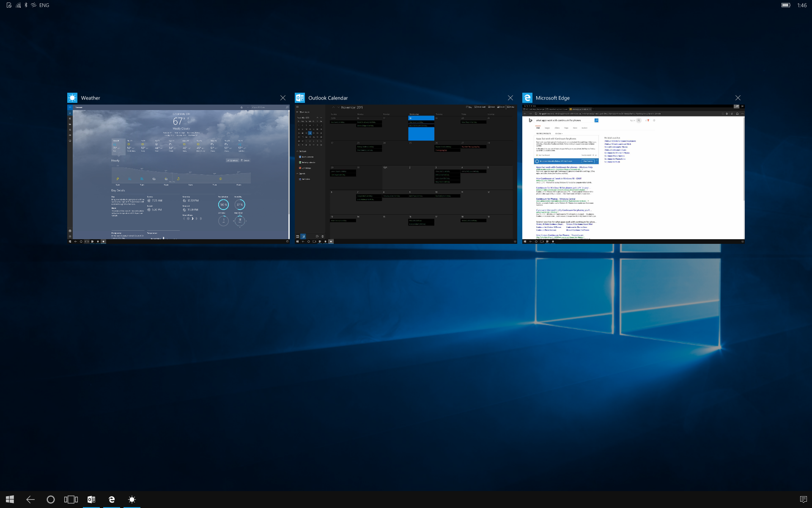Click the "Outlook Calendar" title label

pos(328,98)
